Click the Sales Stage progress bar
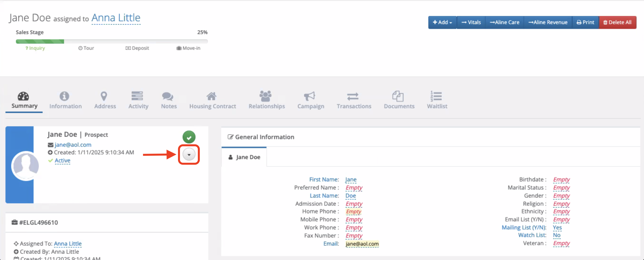This screenshot has height=260, width=644. coord(112,41)
